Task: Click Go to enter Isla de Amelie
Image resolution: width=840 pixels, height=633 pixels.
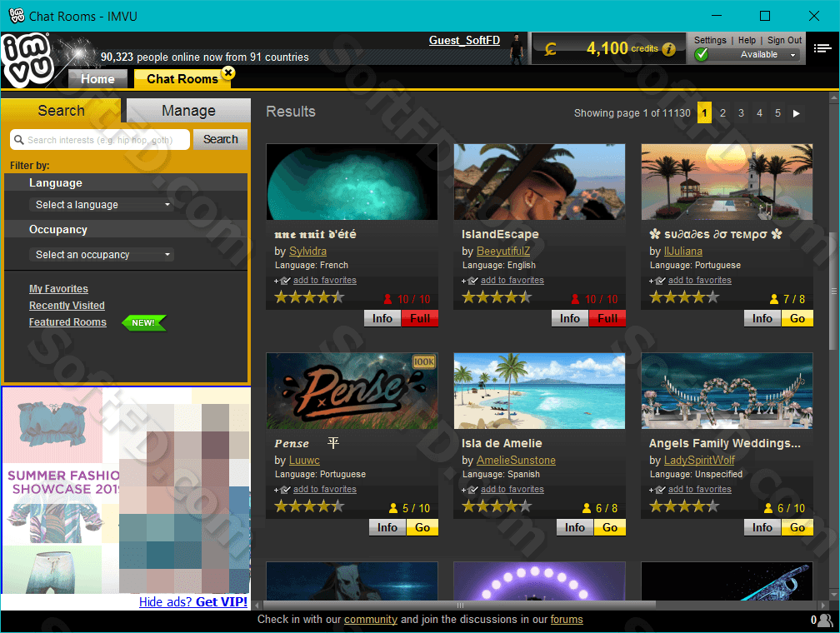Action: tap(610, 527)
